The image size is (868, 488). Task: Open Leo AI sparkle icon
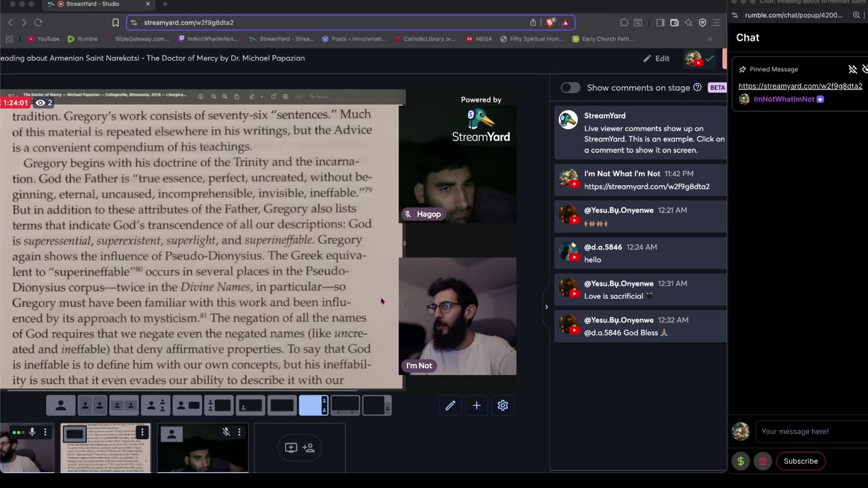click(688, 22)
